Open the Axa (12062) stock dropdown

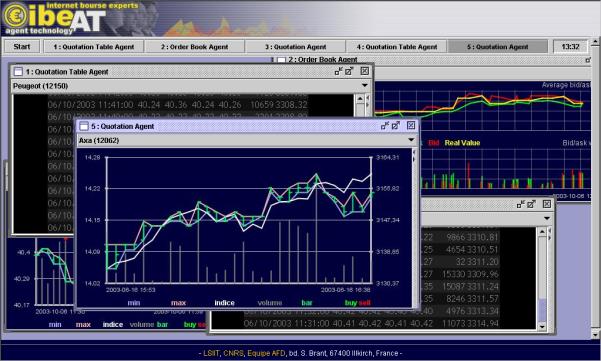tap(411, 140)
